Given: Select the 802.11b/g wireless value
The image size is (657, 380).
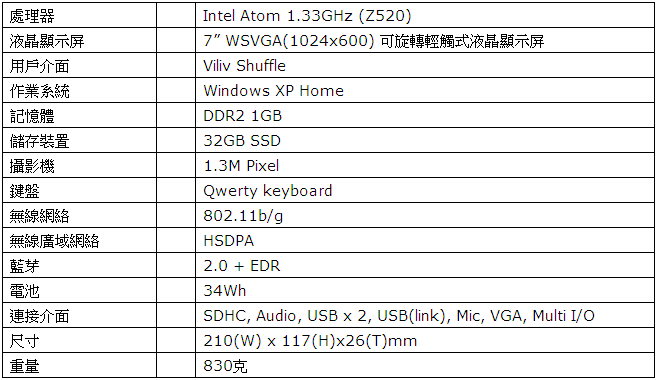Looking at the screenshot, I should (x=243, y=216).
